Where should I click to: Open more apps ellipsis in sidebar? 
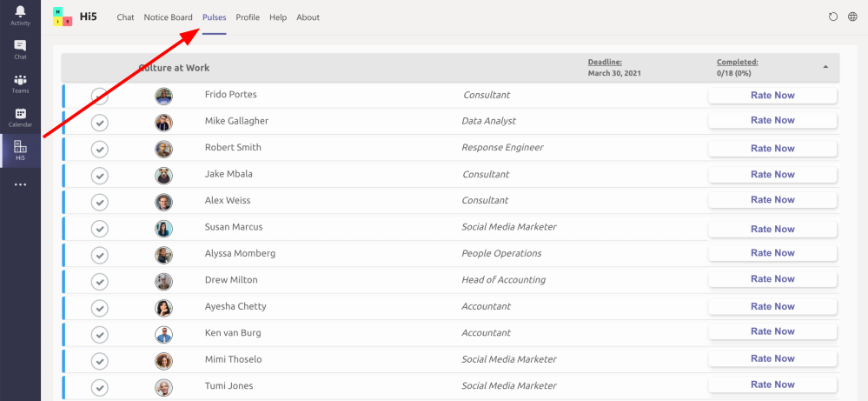point(20,184)
